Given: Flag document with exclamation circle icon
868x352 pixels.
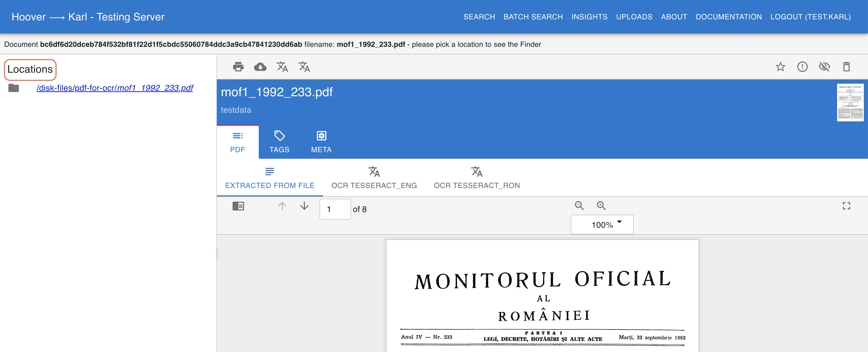Looking at the screenshot, I should [x=802, y=67].
